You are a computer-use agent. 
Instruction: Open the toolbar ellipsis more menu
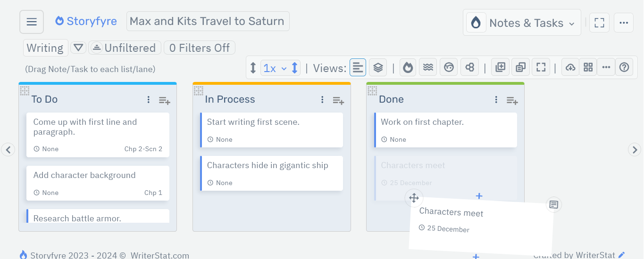606,67
